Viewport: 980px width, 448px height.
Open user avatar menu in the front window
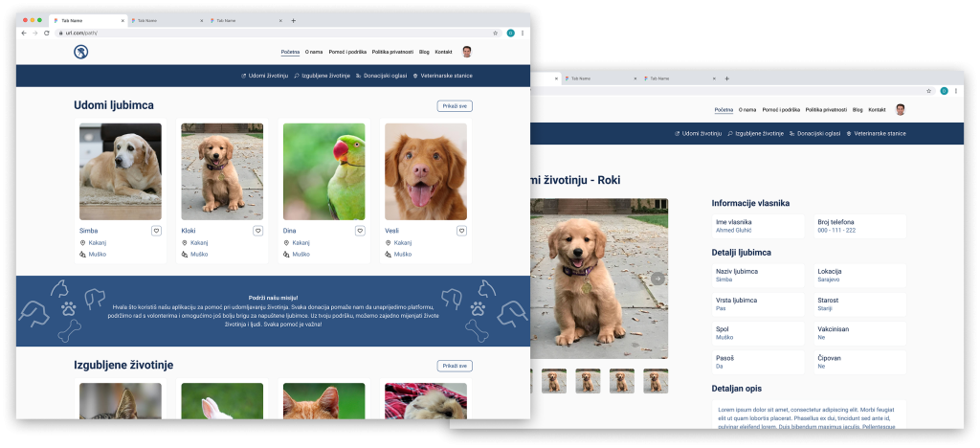click(467, 52)
